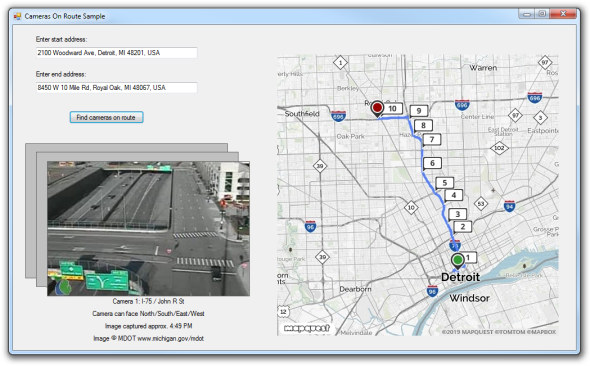
Task: Minimize the Cameras On Route Sample window
Action: click(x=527, y=14)
